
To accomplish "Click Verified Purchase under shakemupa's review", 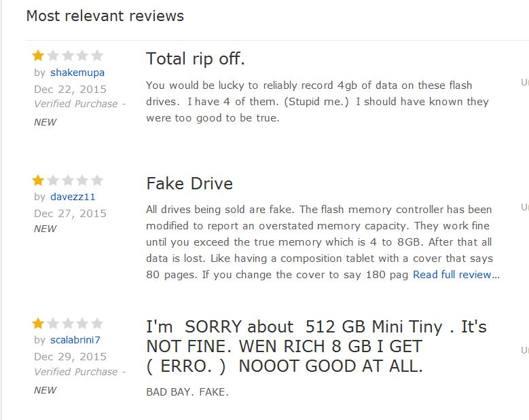I will pos(76,104).
